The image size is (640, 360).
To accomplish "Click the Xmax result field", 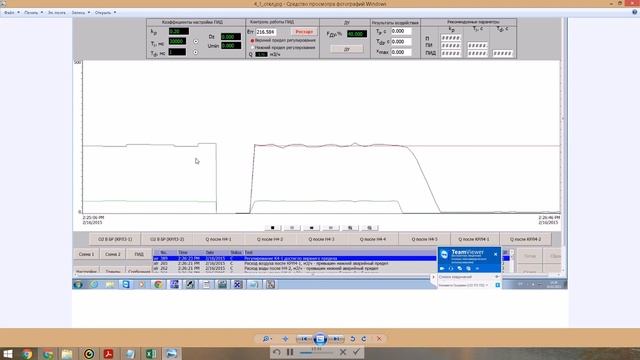I will (401, 52).
